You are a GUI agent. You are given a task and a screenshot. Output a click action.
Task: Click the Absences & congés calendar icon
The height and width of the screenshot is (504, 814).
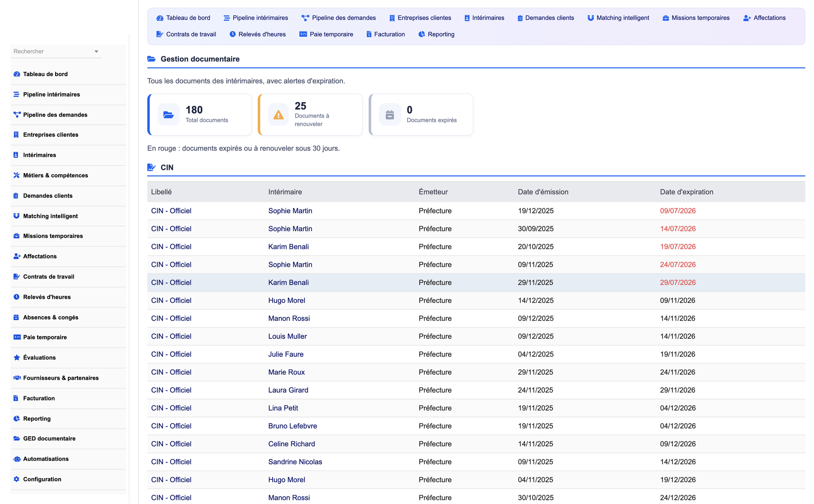tap(16, 317)
